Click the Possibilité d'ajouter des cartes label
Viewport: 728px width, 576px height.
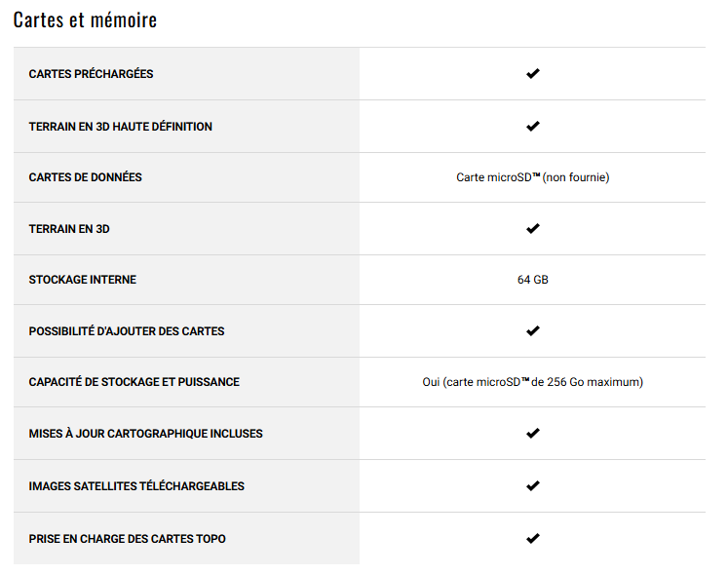[x=127, y=331]
